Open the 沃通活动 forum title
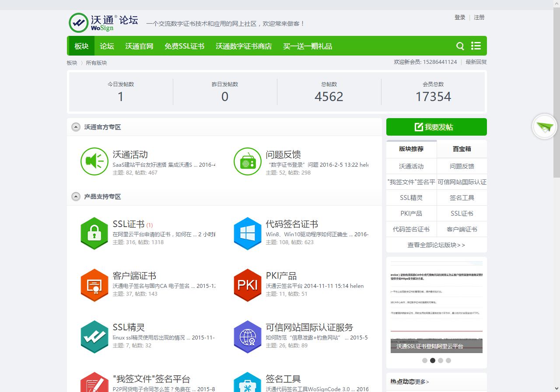This screenshot has height=392, width=560. click(x=130, y=154)
